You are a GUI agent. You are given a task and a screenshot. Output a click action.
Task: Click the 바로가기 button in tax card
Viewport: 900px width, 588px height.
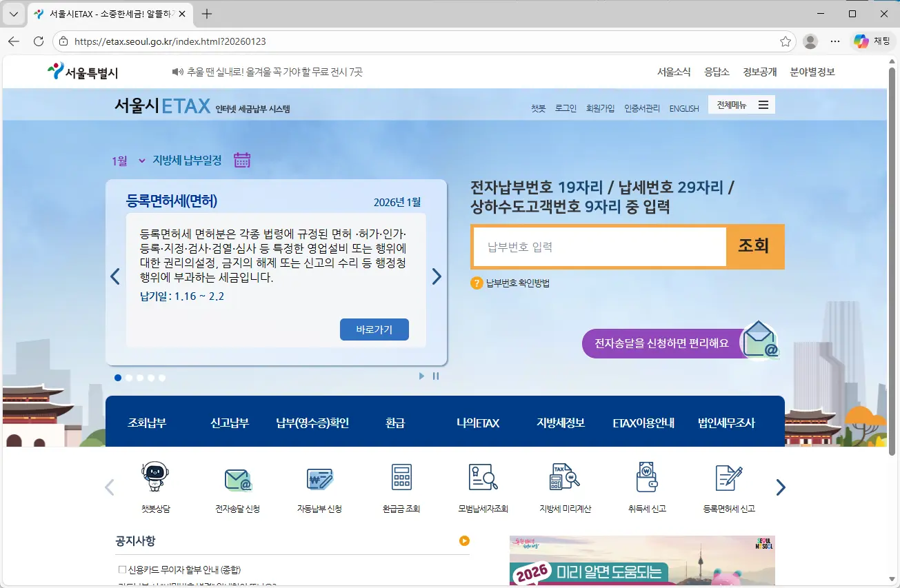tap(374, 330)
